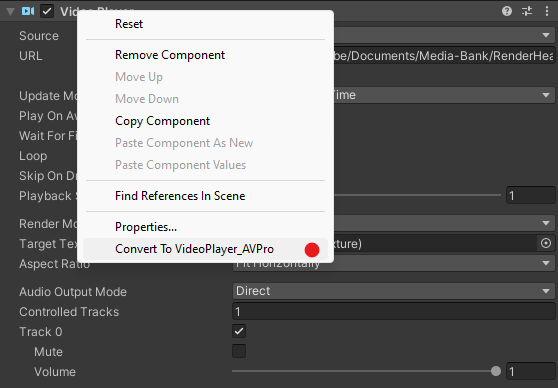Click the Controlled Tracks input field
The image size is (558, 388).
(x=394, y=312)
